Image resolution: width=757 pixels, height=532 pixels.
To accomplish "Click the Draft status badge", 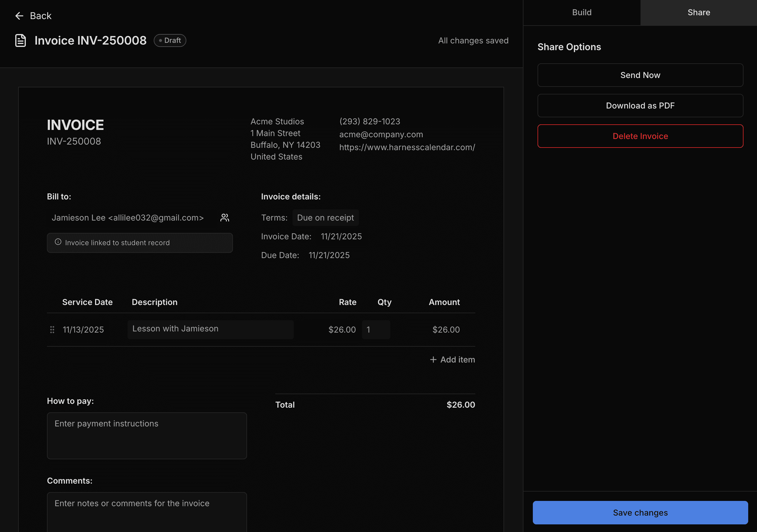I will [170, 40].
